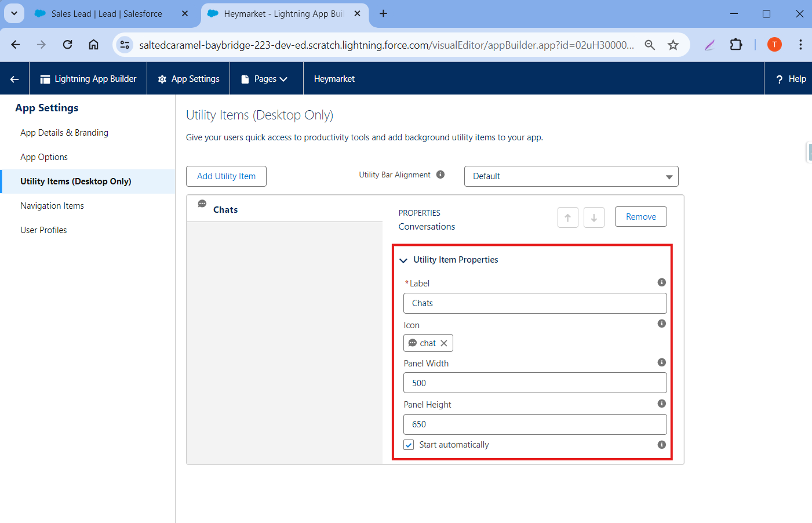The width and height of the screenshot is (812, 523).
Task: Show the Panel Width info tooltip
Action: point(662,362)
